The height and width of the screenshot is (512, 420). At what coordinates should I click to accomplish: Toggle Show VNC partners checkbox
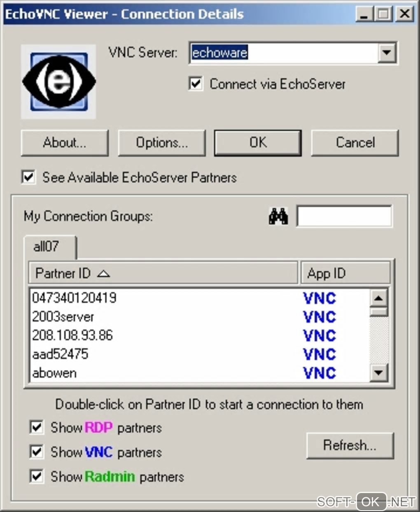pyautogui.click(x=37, y=452)
